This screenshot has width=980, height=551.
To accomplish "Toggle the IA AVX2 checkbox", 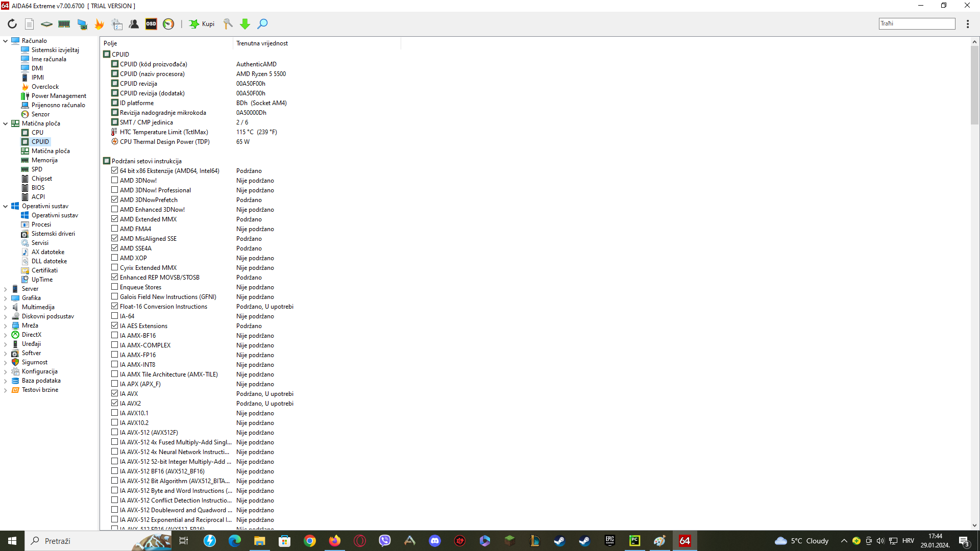I will click(x=115, y=403).
